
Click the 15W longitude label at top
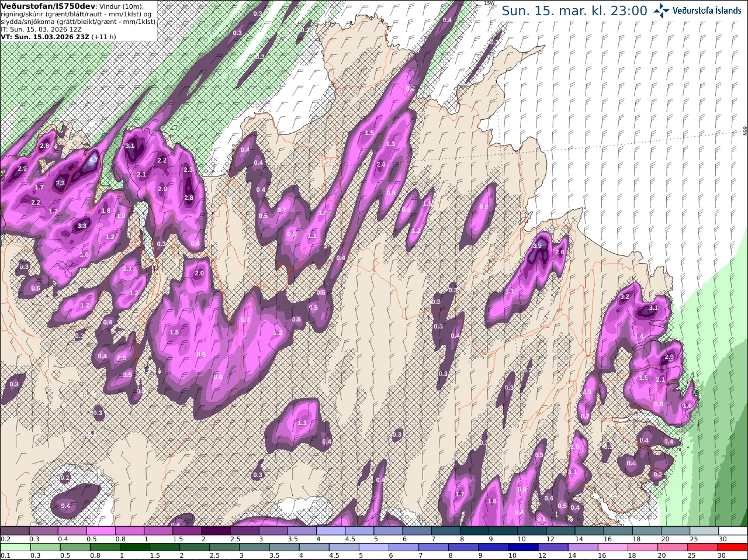(489, 3)
